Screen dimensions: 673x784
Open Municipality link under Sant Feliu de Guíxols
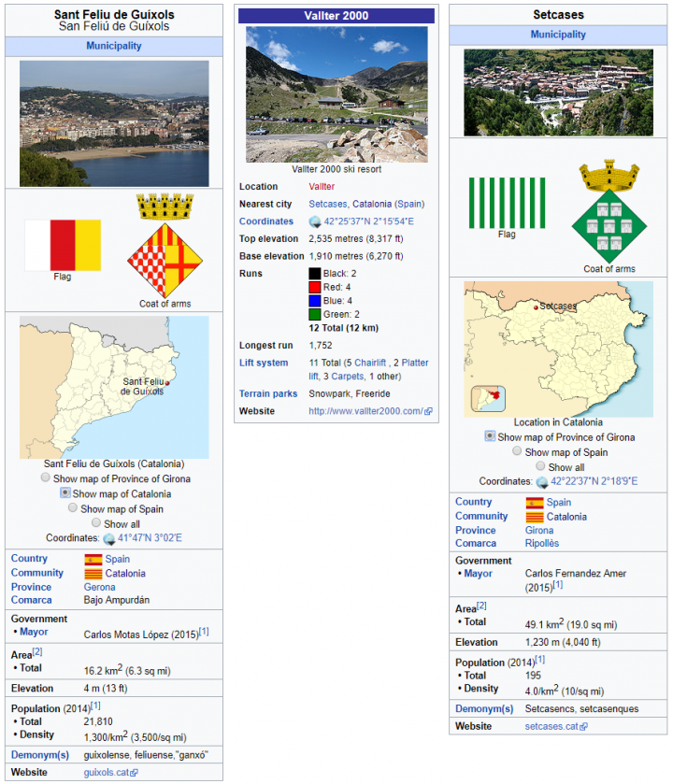[114, 46]
